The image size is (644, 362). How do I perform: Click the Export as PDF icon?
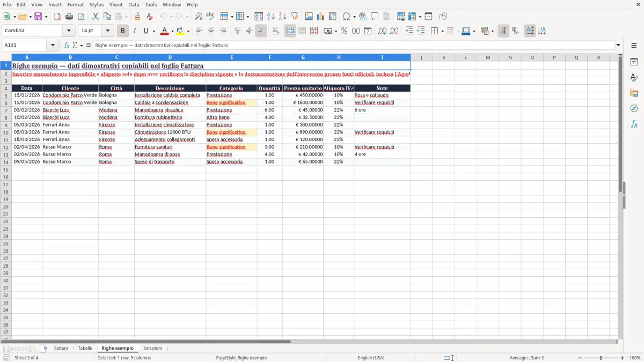[x=57, y=17]
